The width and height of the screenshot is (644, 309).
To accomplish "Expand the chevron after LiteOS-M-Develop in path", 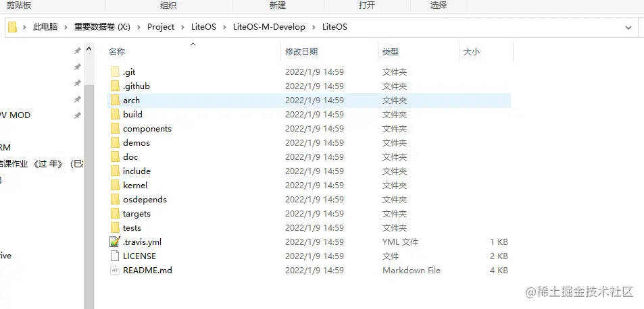I will (x=314, y=27).
